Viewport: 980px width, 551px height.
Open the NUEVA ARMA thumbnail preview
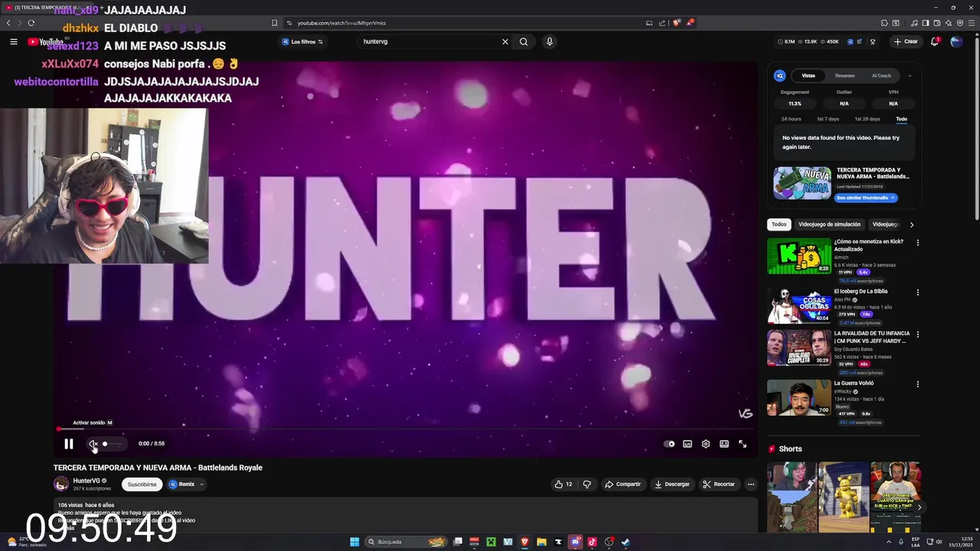click(x=802, y=184)
